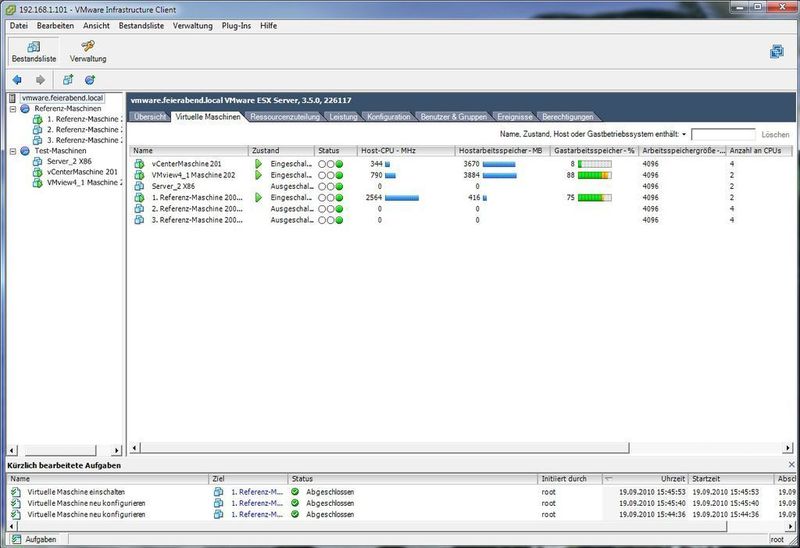Sort table by Zustand column header
Screen dimensions: 800x548
[281, 151]
